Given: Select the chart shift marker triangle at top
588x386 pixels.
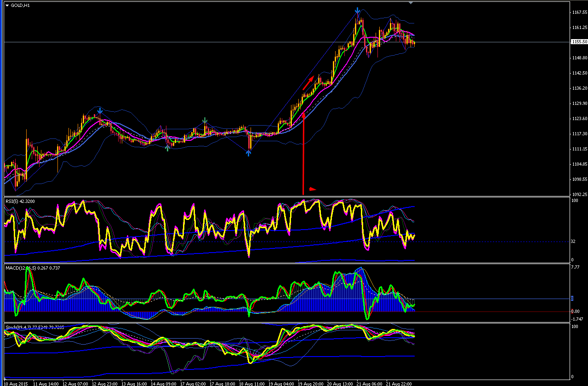Looking at the screenshot, I should 411,3.
